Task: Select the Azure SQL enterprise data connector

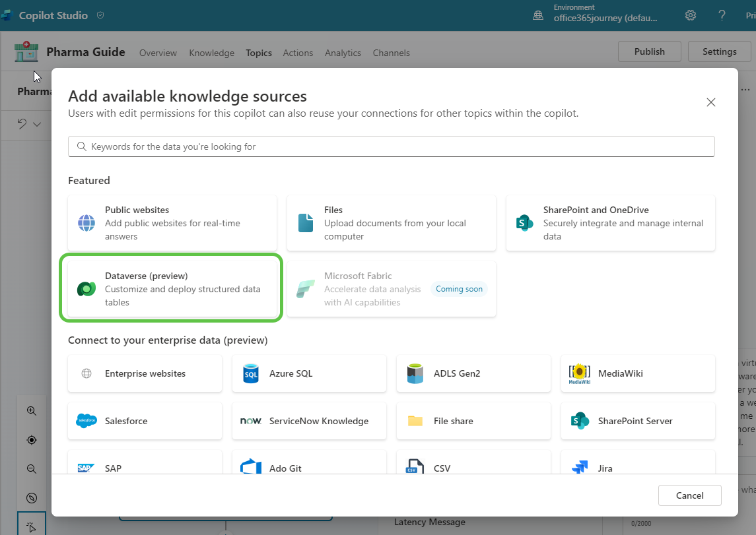Action: point(308,373)
